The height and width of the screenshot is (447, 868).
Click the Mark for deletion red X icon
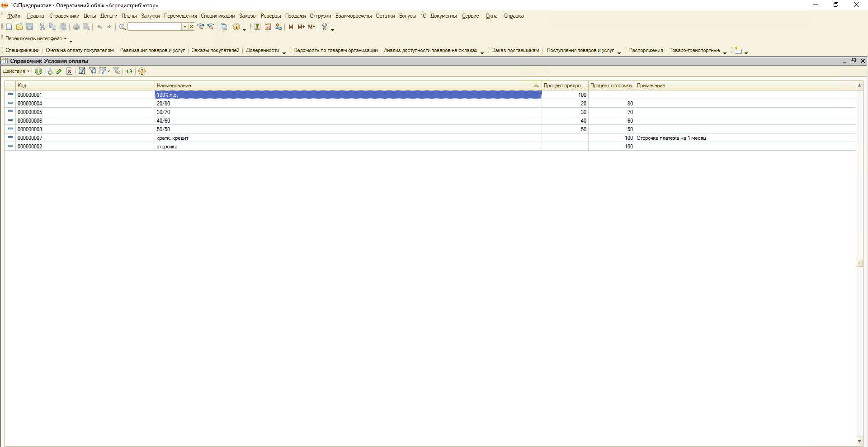coord(70,71)
